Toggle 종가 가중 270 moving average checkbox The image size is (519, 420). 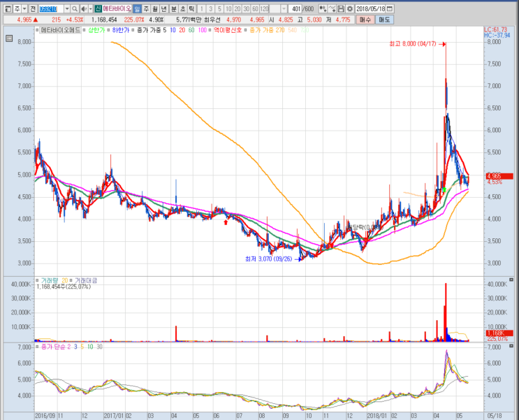coord(246,30)
